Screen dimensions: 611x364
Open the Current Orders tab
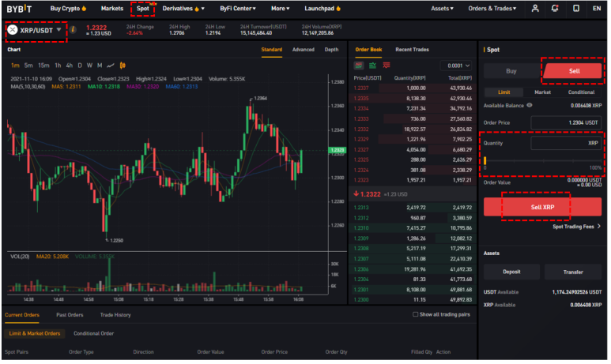point(22,317)
